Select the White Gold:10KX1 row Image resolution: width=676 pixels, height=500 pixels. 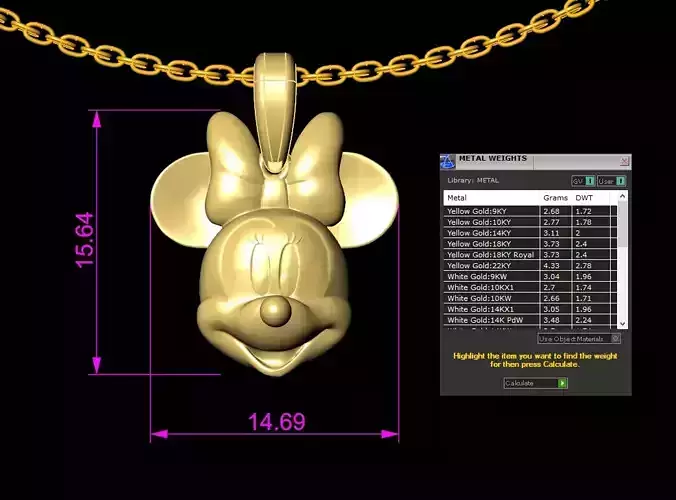pos(530,287)
